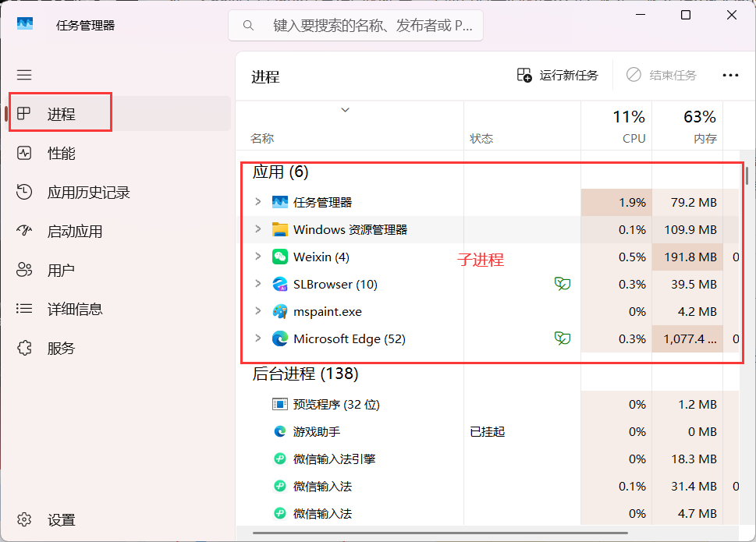Viewport: 756px width, 542px height.
Task: Click the Task Manager app icon in title bar
Action: coord(25,24)
